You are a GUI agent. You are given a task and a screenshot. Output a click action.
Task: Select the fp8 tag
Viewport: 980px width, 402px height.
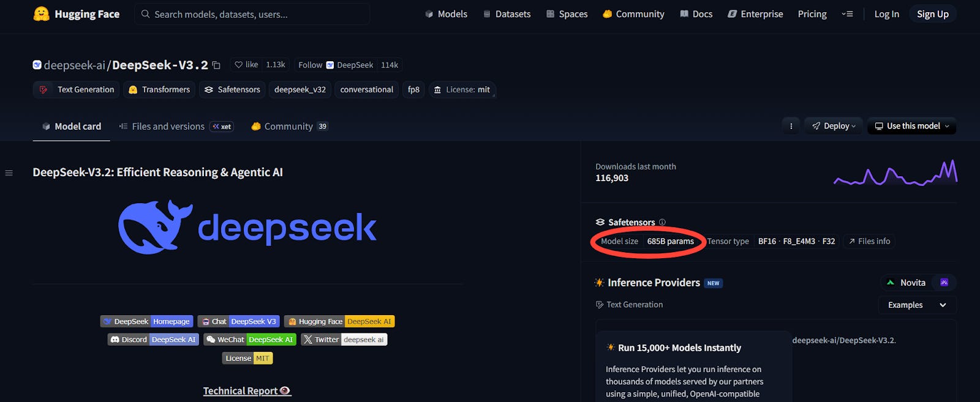413,89
